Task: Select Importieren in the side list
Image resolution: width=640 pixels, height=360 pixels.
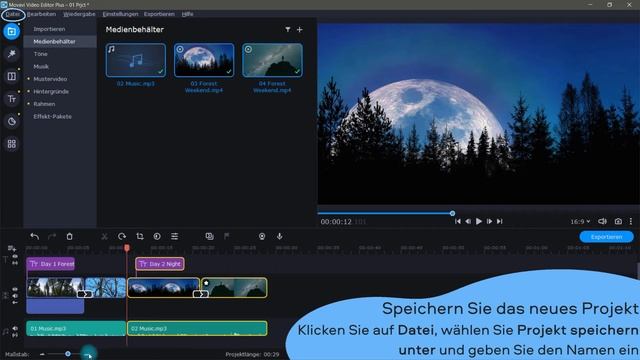Action: [49, 29]
